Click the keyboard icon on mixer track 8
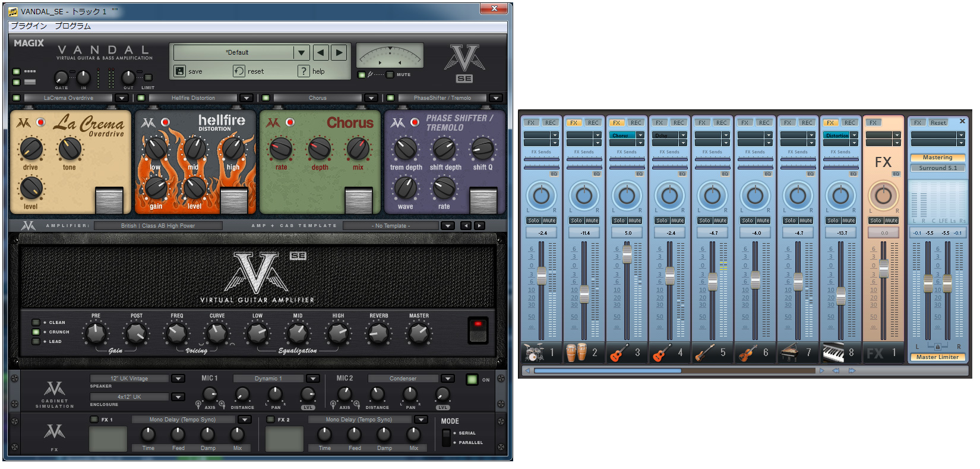 pos(833,352)
